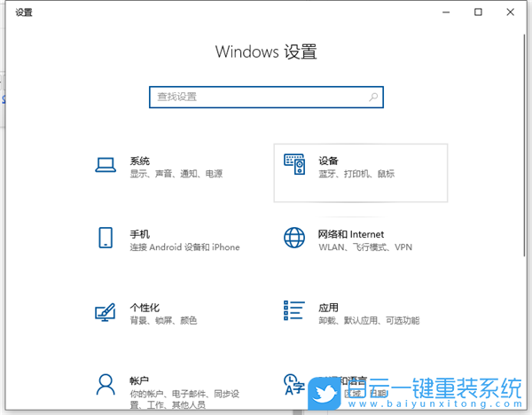Click the text 卸载、默认应用、可选功能
Viewport: 532px width, 415px height.
point(369,320)
